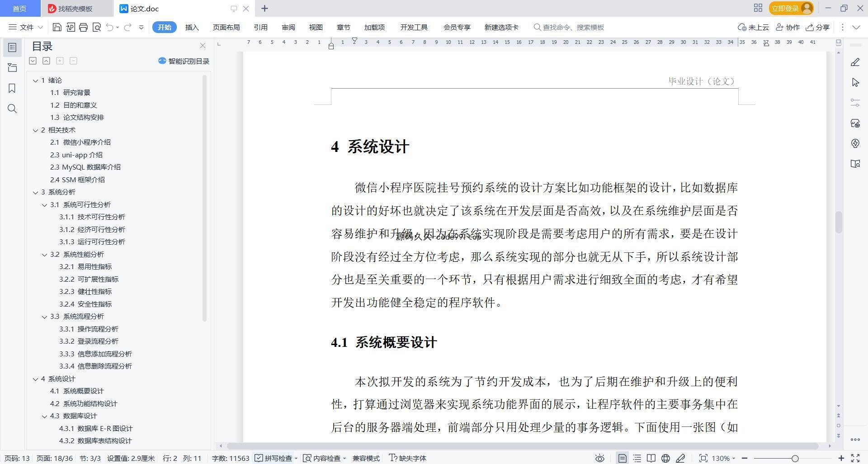The height and width of the screenshot is (464, 868).
Task: Click the Redo arrow icon
Action: coord(127,27)
